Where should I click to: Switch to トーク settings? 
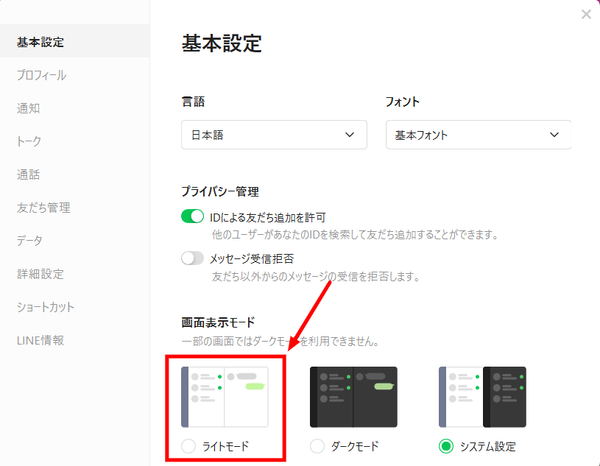tap(29, 141)
